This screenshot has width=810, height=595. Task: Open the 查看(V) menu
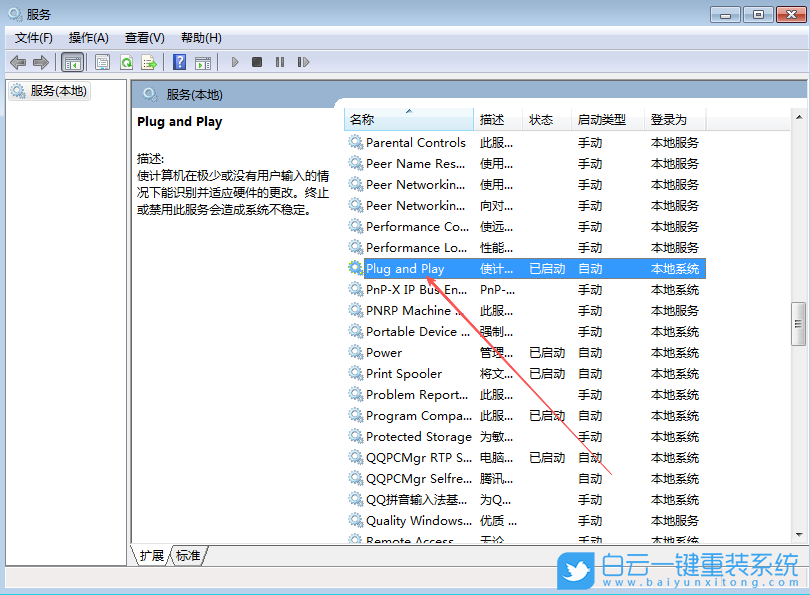coord(143,37)
